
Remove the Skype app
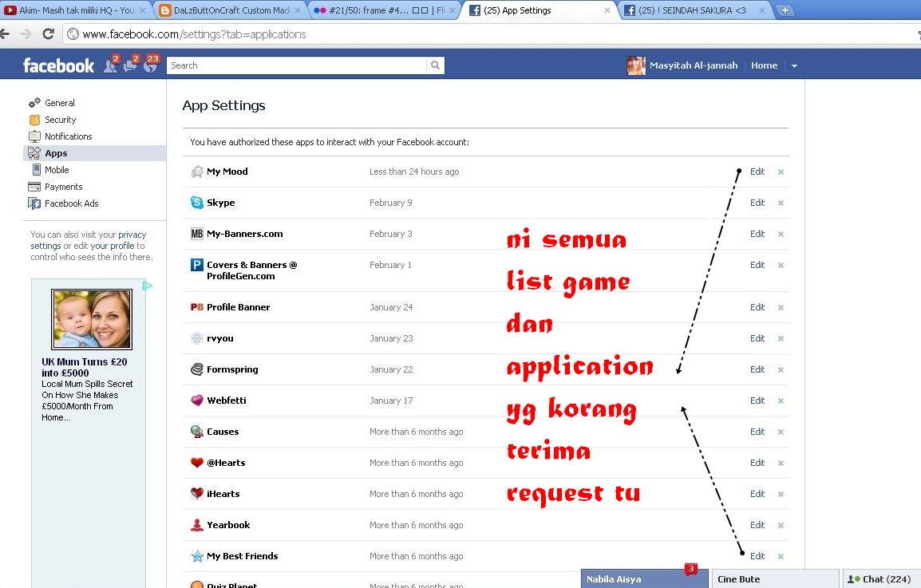pos(781,203)
